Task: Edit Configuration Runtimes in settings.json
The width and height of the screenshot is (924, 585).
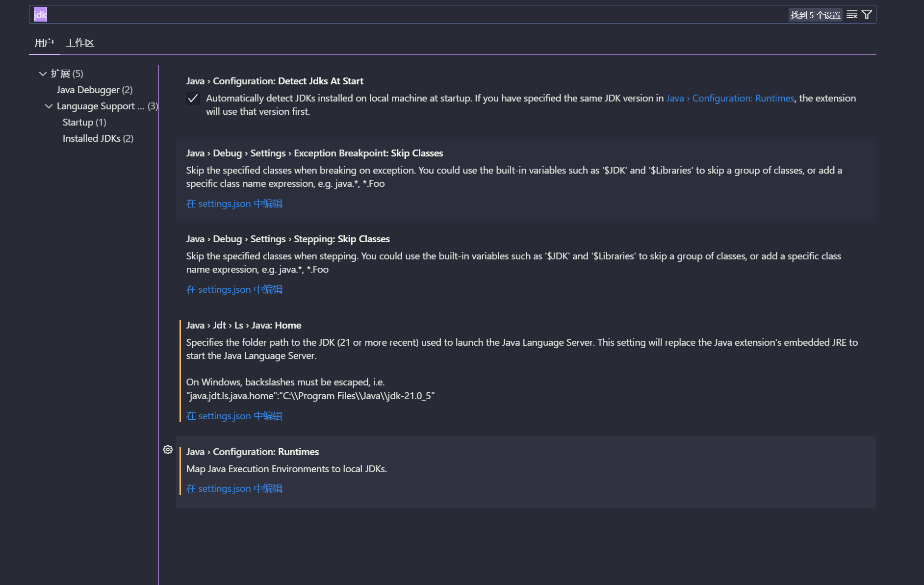Action: tap(234, 488)
